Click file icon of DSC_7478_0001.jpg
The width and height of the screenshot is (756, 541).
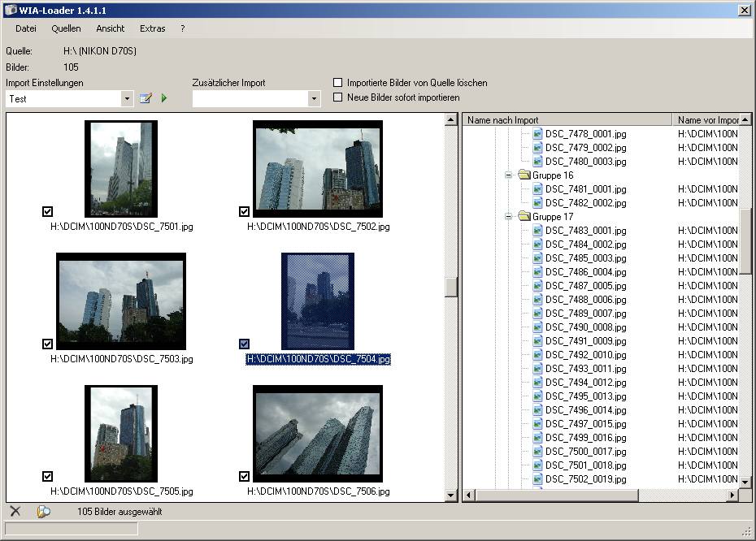click(537, 134)
